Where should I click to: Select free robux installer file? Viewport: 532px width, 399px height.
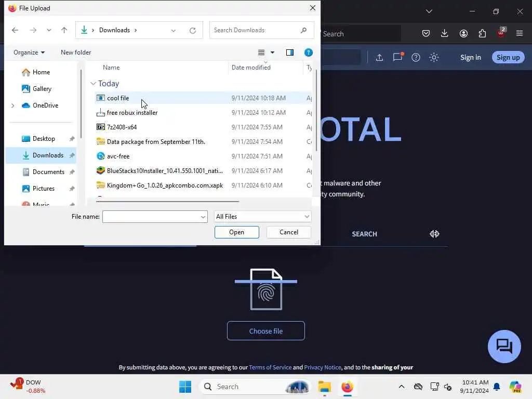[203, 113]
